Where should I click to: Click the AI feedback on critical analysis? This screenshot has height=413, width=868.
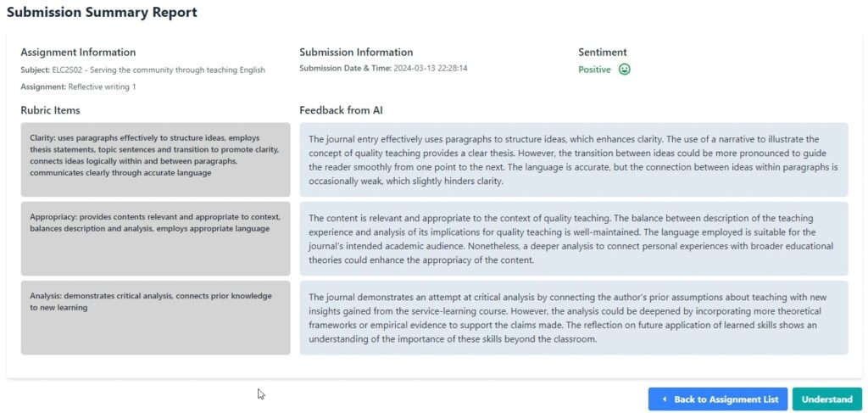pos(573,317)
